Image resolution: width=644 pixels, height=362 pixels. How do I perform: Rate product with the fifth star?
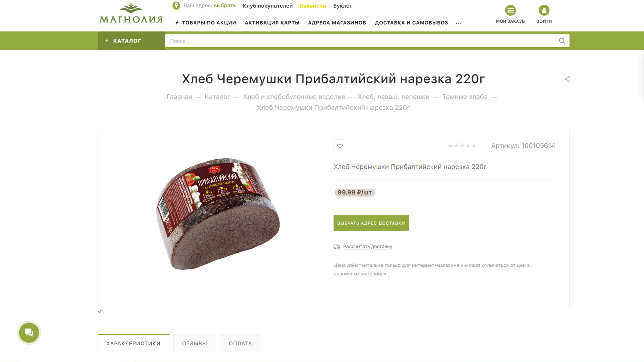[x=474, y=145]
